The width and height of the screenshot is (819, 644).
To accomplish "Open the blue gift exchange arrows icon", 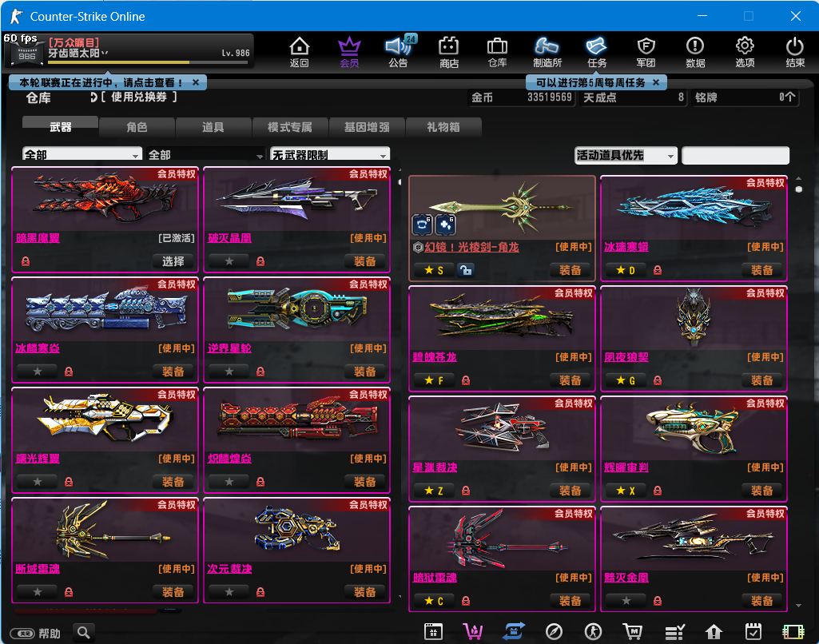I will (x=514, y=631).
